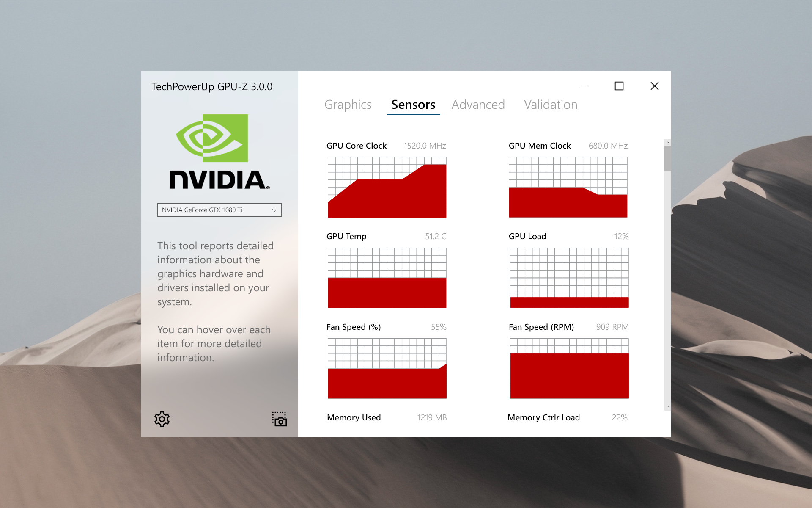Switch to the Validation tab

click(x=549, y=104)
